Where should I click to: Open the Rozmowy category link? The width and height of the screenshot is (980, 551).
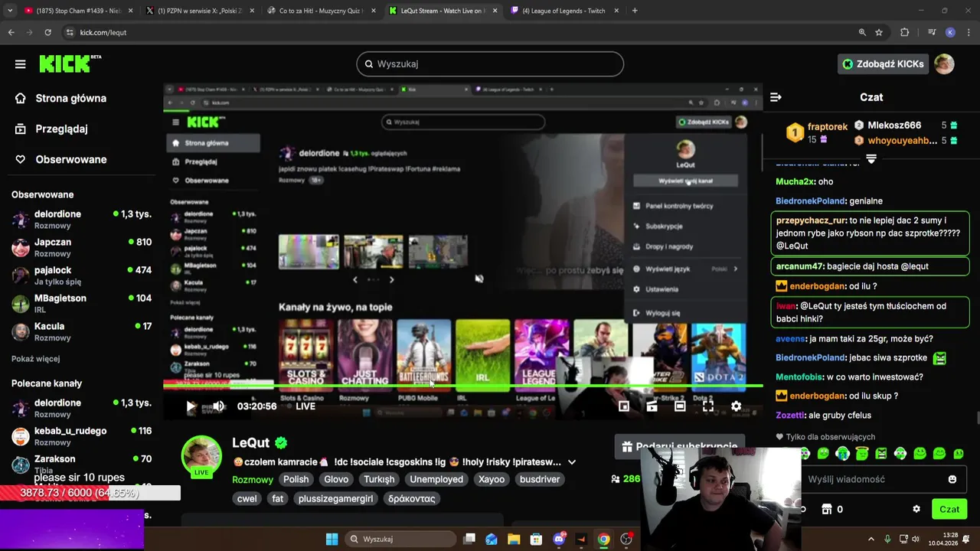253,479
